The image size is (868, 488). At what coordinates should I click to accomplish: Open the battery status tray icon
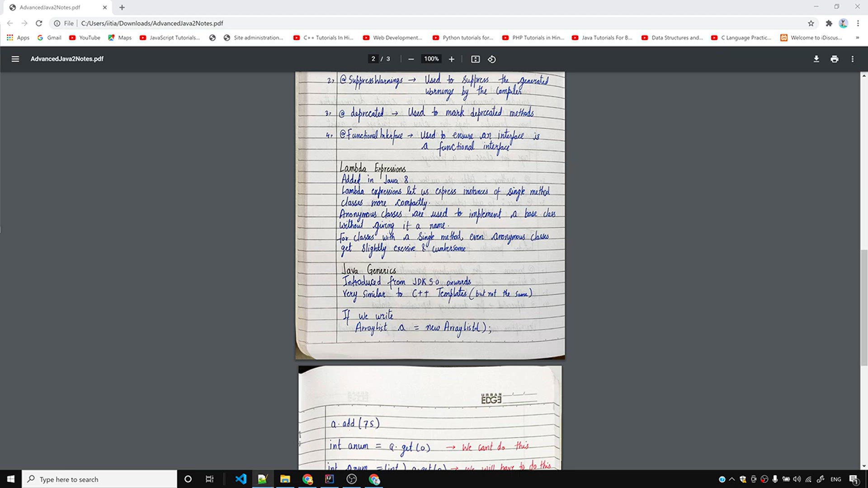[786, 479]
